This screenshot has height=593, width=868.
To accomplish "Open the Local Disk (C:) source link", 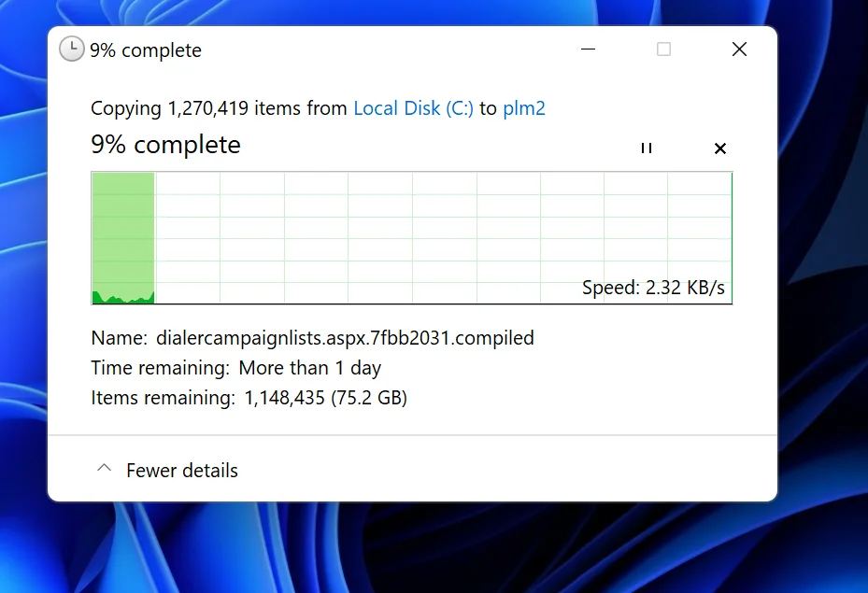I will click(413, 108).
